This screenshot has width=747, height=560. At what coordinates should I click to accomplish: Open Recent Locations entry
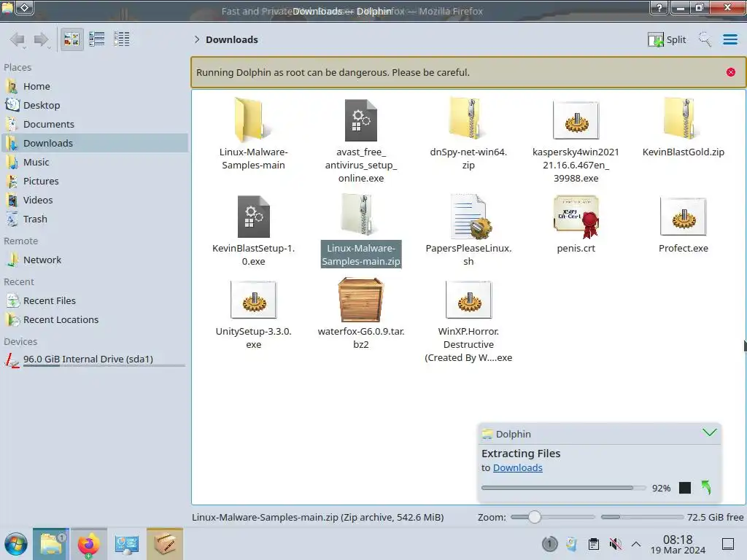tap(95, 320)
